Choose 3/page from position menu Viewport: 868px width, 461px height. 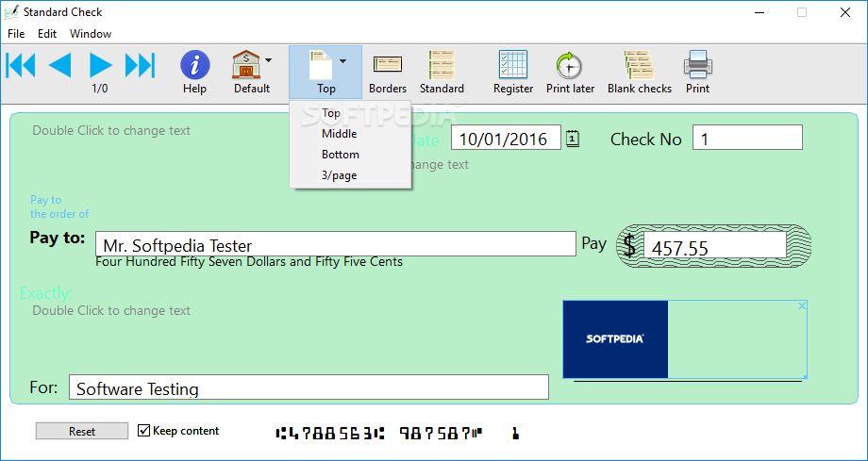click(x=350, y=175)
